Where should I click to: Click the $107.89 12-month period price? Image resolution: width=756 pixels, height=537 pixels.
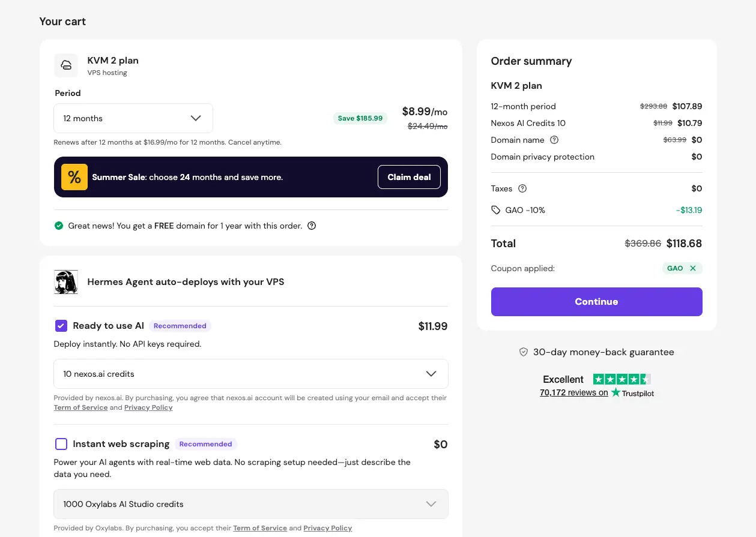[x=687, y=106]
